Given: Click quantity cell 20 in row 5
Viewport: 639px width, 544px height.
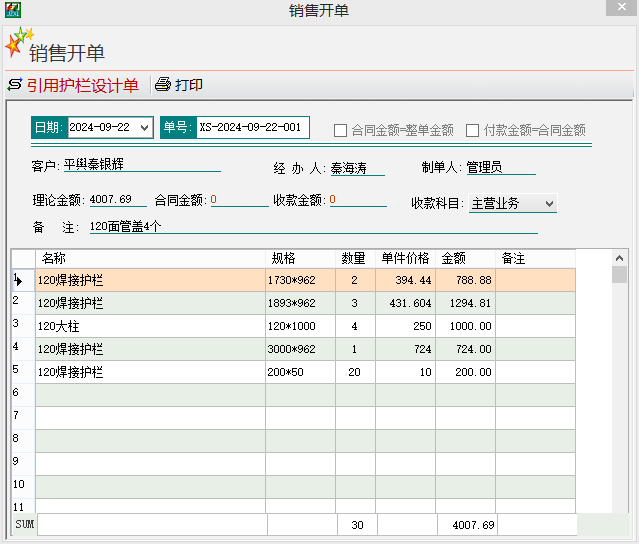Looking at the screenshot, I should 355,372.
